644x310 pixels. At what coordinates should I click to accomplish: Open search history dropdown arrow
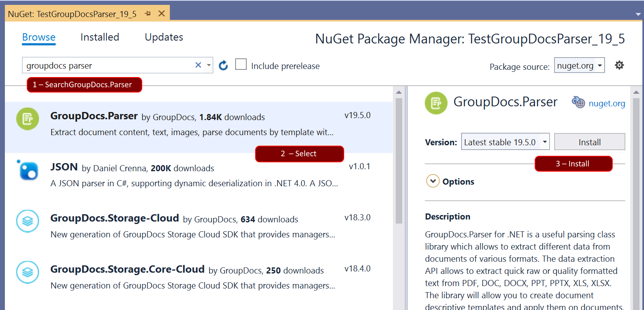tap(209, 65)
